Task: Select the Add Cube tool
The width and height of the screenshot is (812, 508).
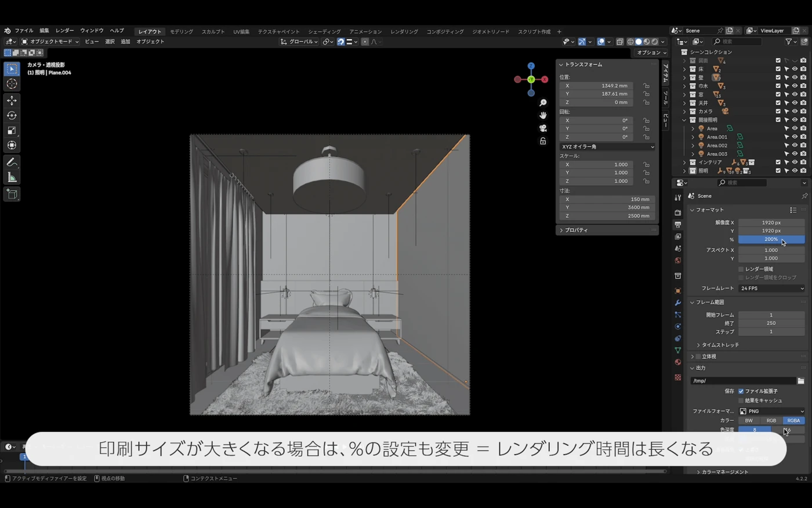Action: click(x=12, y=194)
